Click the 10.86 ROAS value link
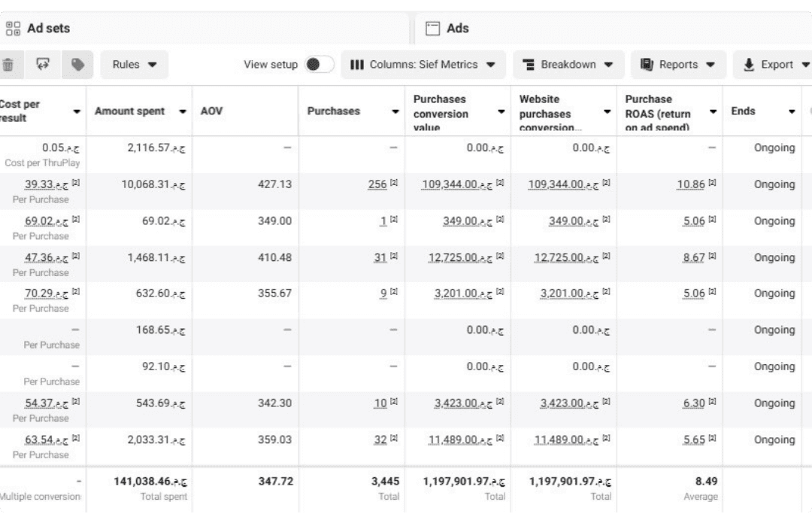This screenshot has width=812, height=523. pos(691,184)
